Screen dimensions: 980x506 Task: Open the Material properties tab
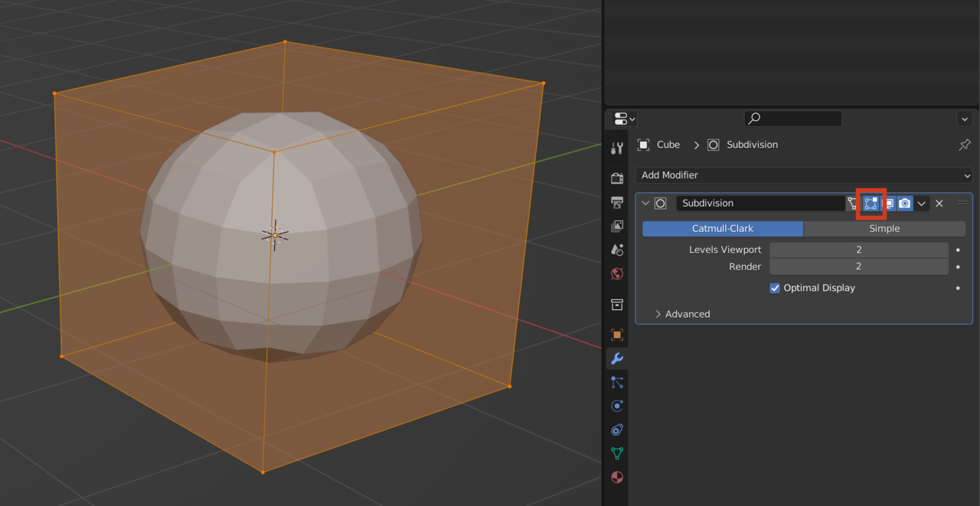pyautogui.click(x=616, y=477)
